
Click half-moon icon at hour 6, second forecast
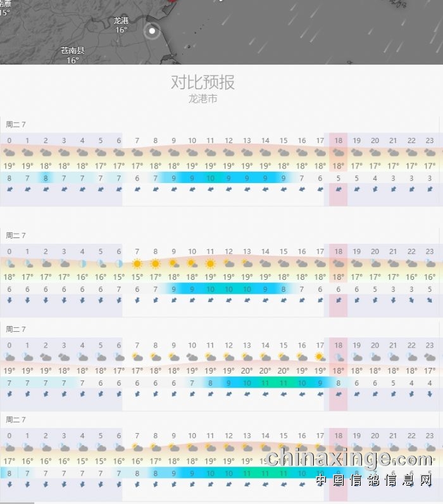click(118, 263)
